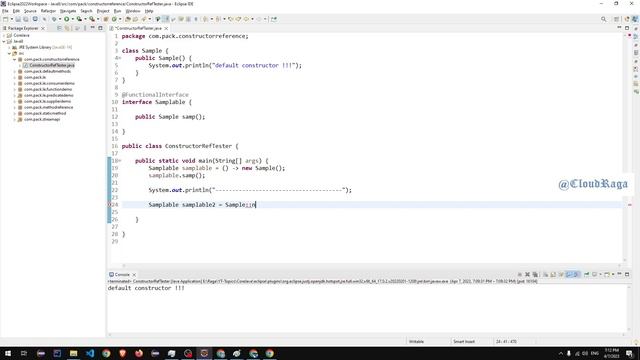Image resolution: width=640 pixels, height=360 pixels.
Task: Maximize the Package Explorer view
Action: pos(100,28)
